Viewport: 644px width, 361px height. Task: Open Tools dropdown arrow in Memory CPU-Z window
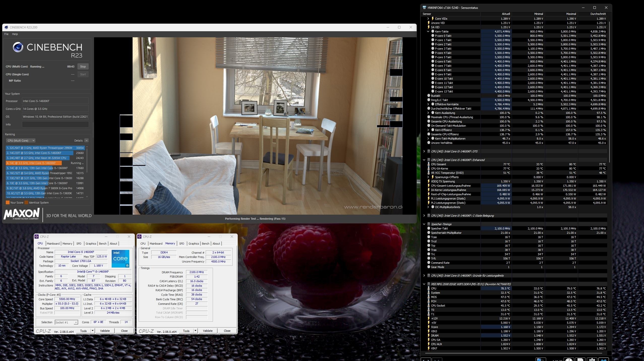195,331
